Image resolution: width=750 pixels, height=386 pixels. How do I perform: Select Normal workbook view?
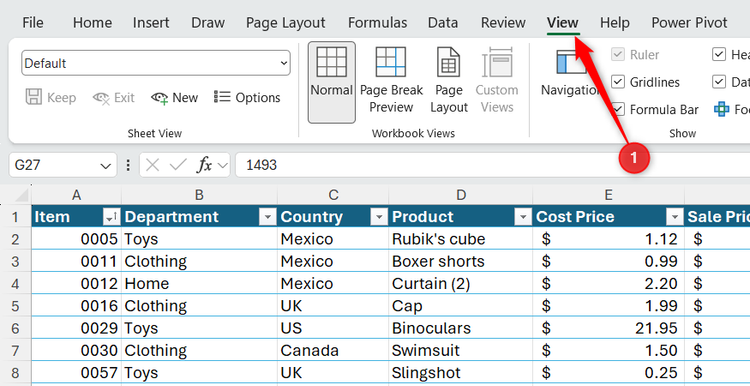[331, 82]
